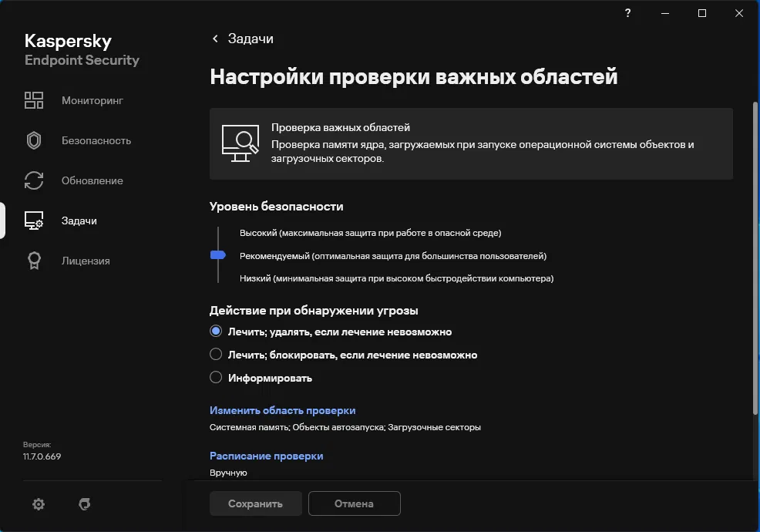Minimize the Kaspersky window
The width and height of the screenshot is (760, 532).
[x=665, y=13]
